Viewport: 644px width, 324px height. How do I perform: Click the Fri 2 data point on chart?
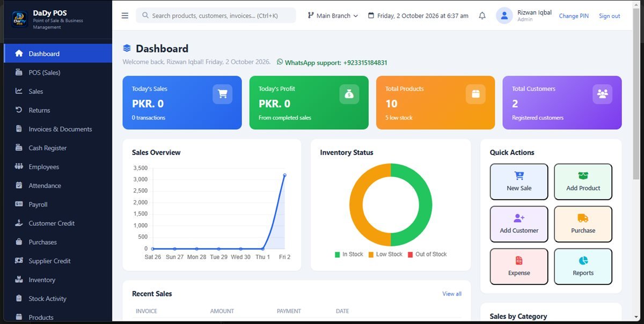tap(284, 175)
